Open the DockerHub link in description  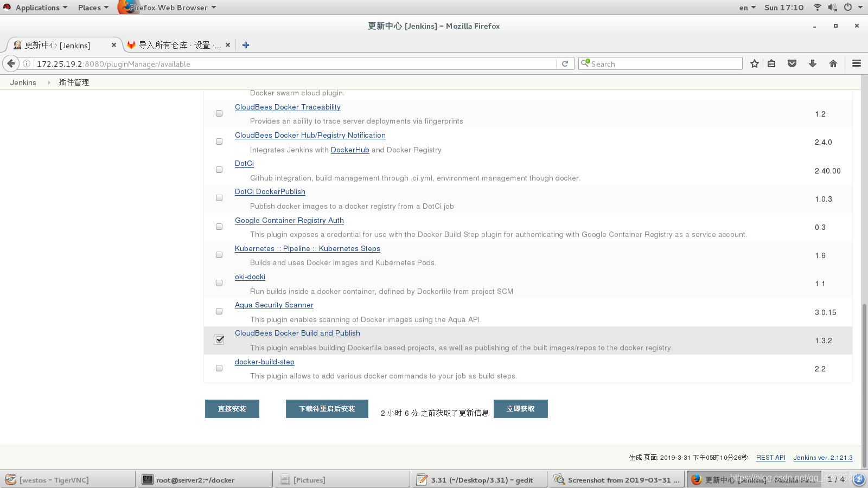point(350,150)
